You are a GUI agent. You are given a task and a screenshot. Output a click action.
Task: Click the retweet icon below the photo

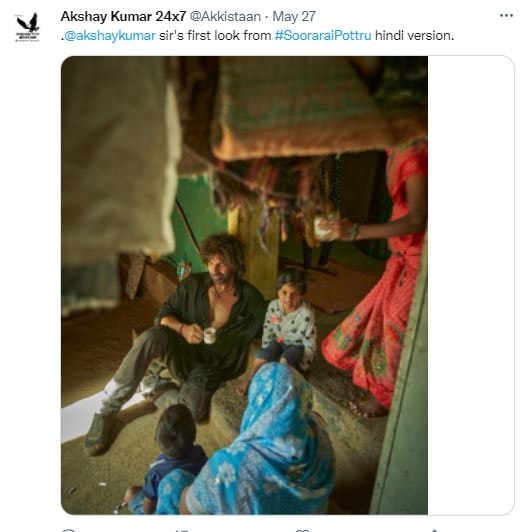182,530
